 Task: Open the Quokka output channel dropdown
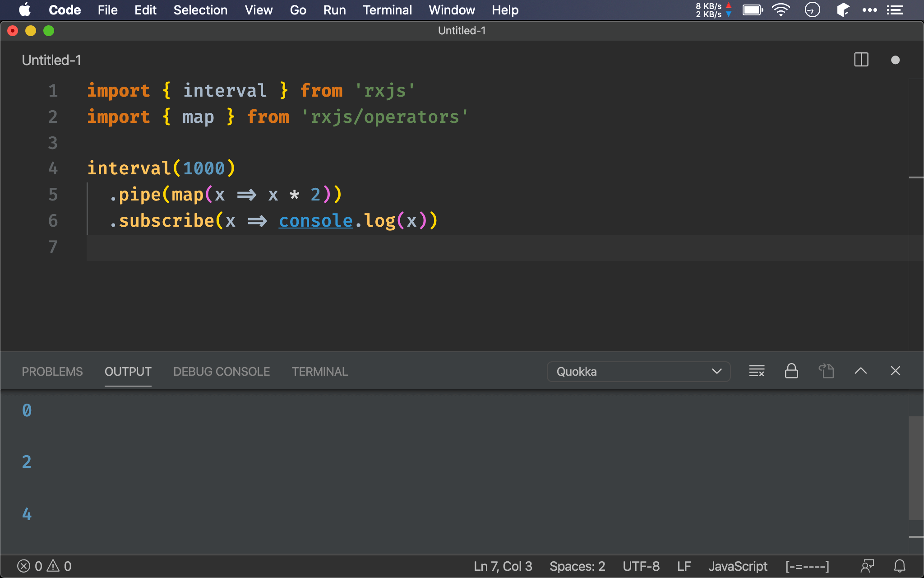[638, 372]
